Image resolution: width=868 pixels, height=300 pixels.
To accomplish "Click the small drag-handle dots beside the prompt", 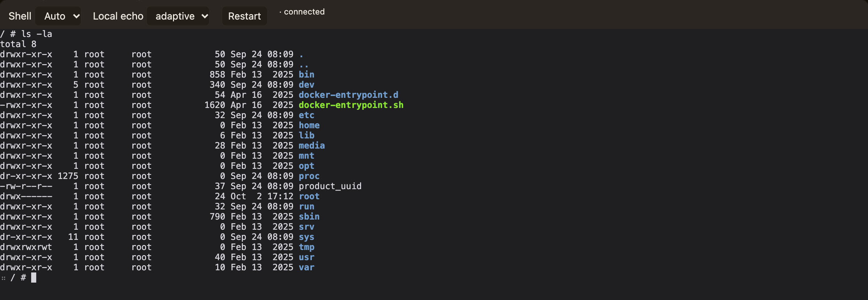I will tap(3, 278).
